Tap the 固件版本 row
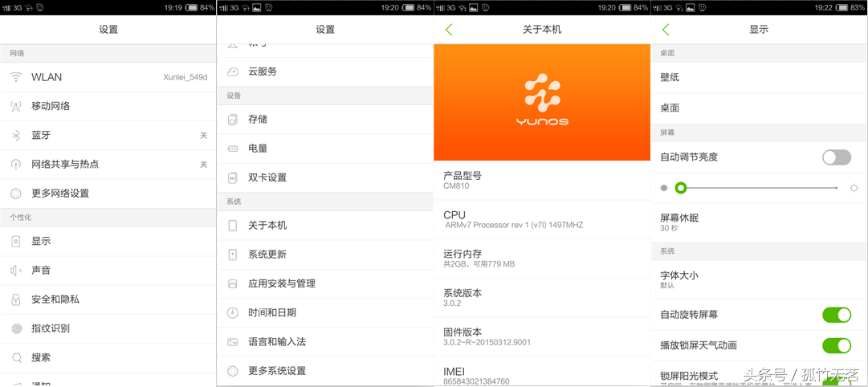Image resolution: width=868 pixels, height=387 pixels. click(x=542, y=336)
